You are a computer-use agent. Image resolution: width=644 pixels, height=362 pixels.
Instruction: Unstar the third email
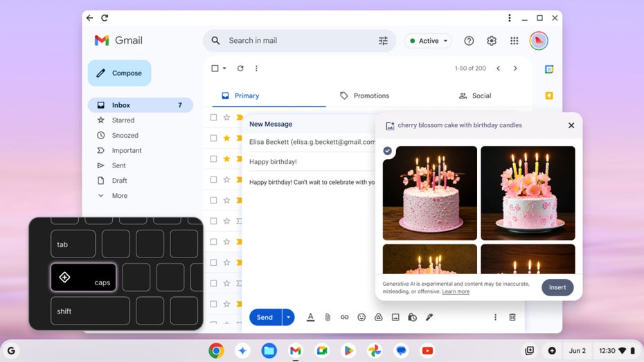click(226, 159)
